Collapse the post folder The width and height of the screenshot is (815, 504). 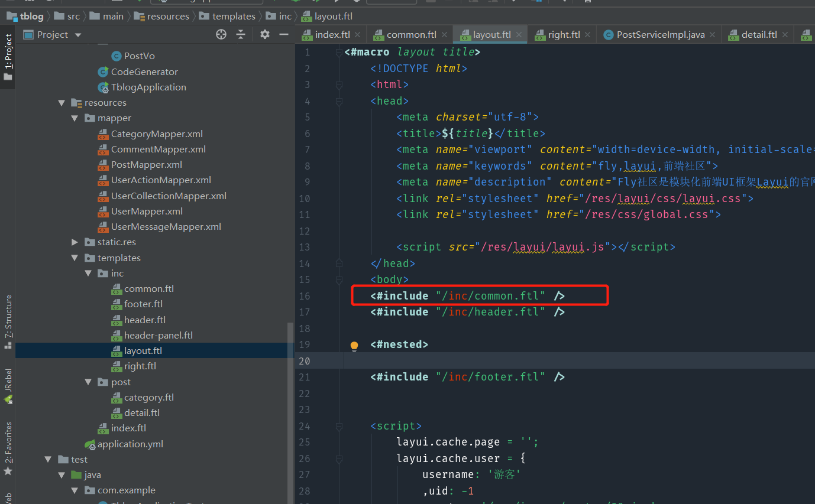pos(88,382)
